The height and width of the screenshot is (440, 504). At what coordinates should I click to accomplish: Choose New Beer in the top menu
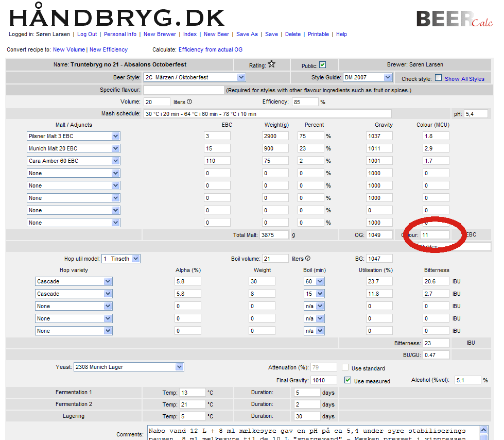click(x=216, y=34)
